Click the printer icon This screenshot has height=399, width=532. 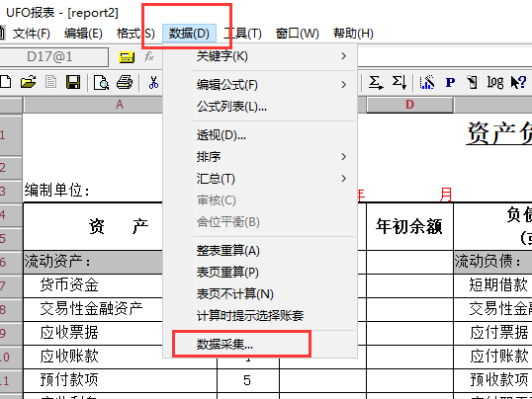[125, 82]
